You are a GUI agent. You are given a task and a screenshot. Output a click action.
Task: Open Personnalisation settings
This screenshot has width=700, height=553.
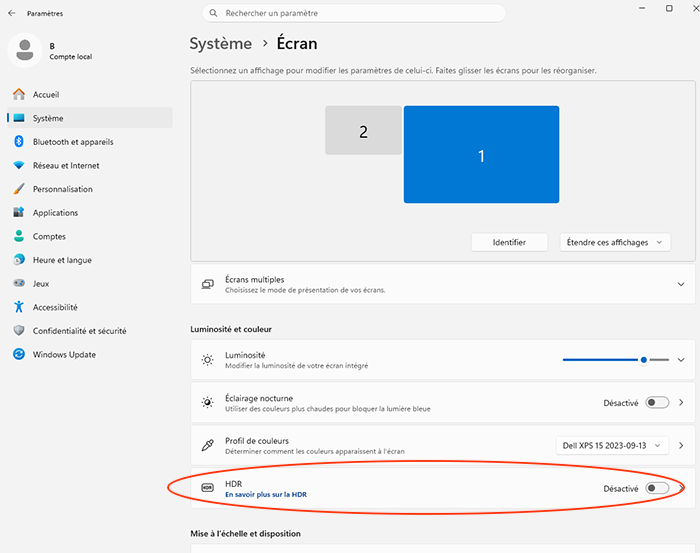coord(90,189)
